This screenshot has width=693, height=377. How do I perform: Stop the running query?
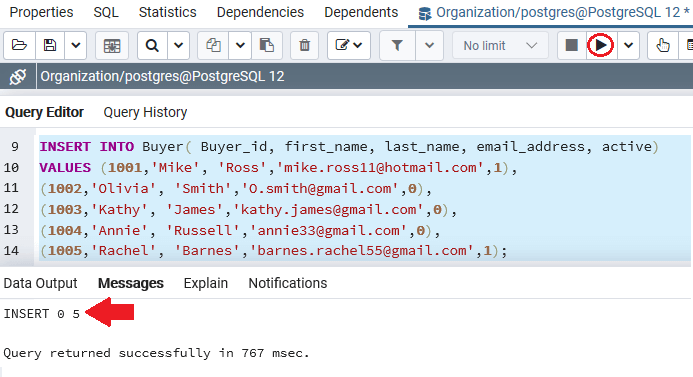pos(571,45)
